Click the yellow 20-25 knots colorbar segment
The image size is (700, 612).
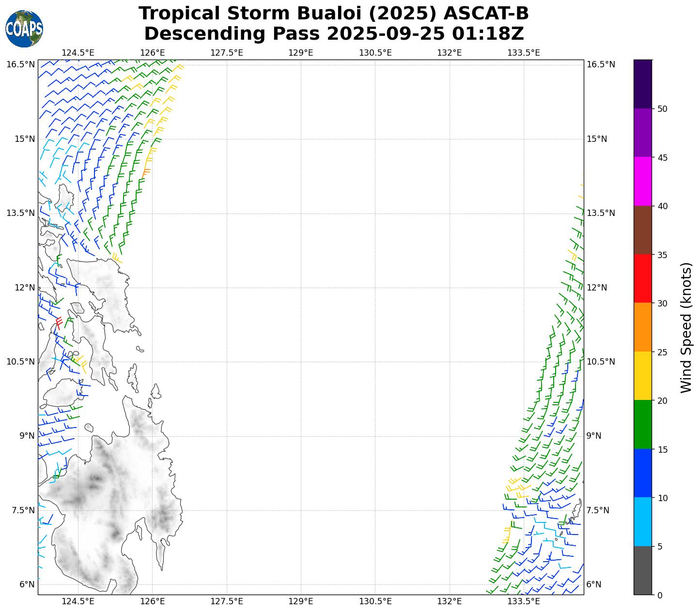(x=643, y=376)
